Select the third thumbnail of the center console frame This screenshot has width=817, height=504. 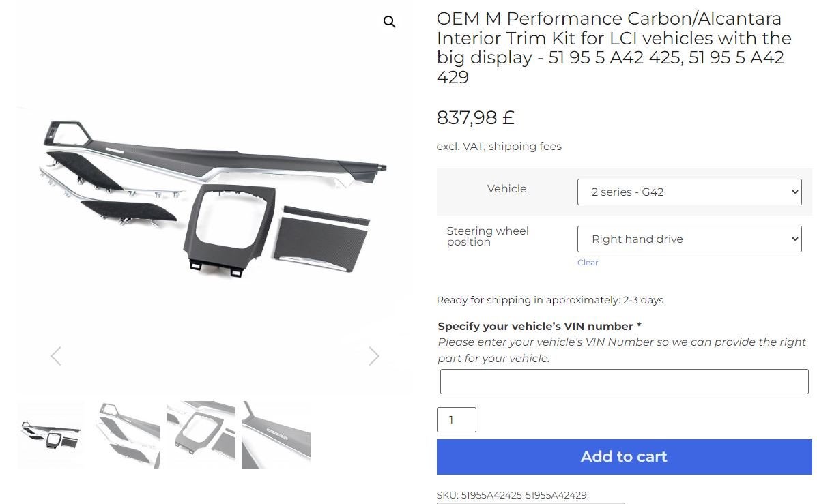tap(201, 434)
